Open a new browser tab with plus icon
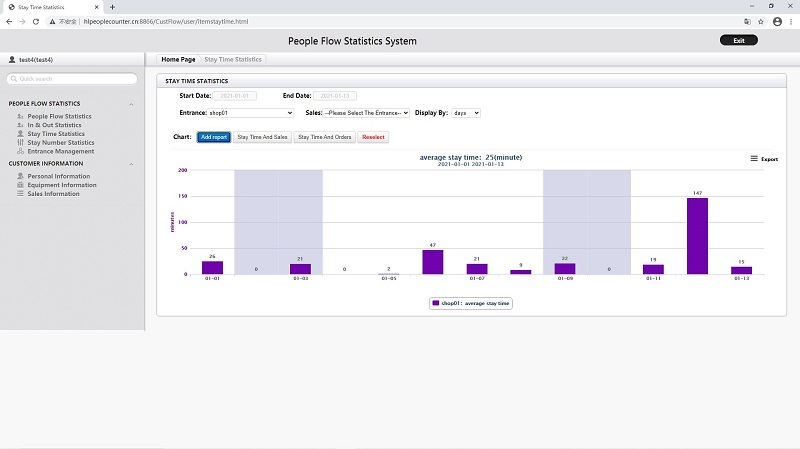 pyautogui.click(x=112, y=7)
